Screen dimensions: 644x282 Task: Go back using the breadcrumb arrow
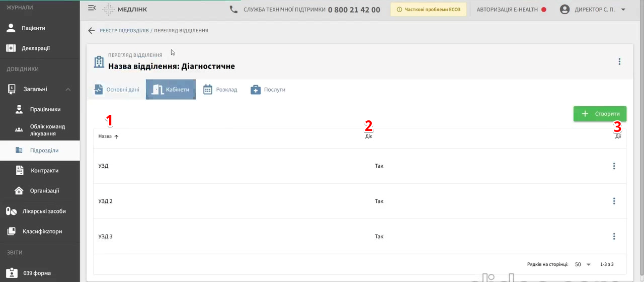(91, 31)
